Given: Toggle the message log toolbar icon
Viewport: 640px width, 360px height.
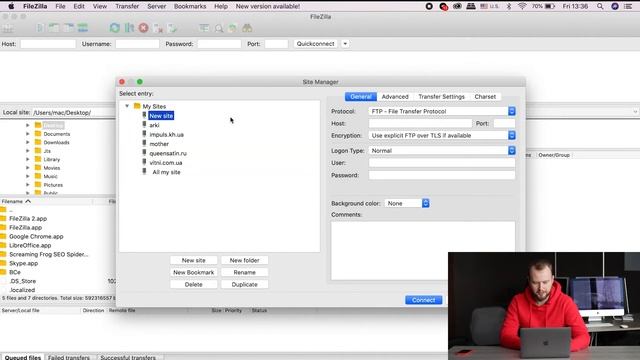Looking at the screenshot, I should click(40, 28).
